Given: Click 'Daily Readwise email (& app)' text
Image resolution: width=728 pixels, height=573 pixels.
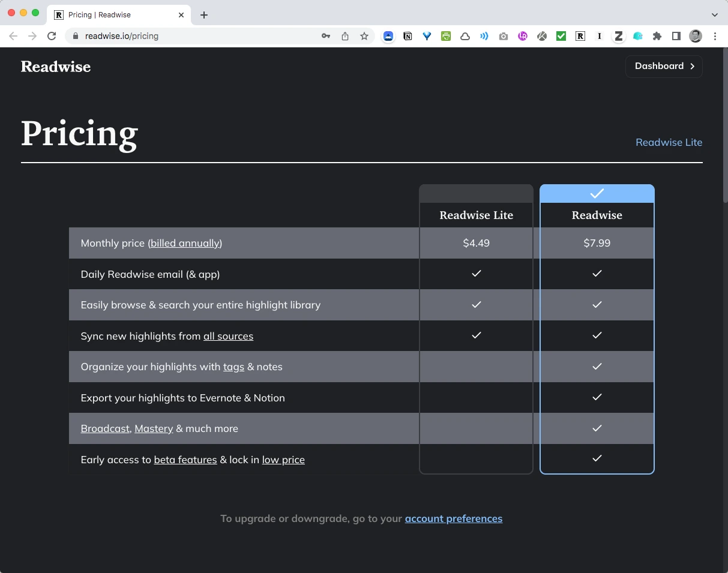Looking at the screenshot, I should pyautogui.click(x=150, y=274).
